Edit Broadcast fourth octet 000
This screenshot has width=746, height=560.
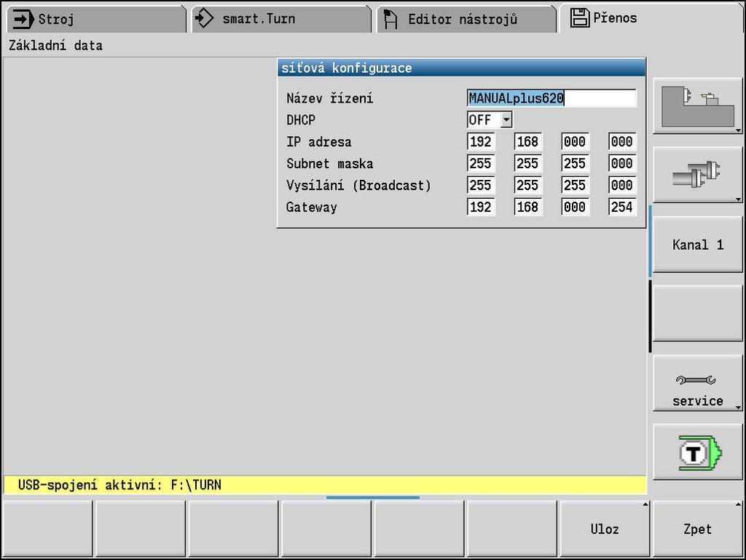(622, 186)
